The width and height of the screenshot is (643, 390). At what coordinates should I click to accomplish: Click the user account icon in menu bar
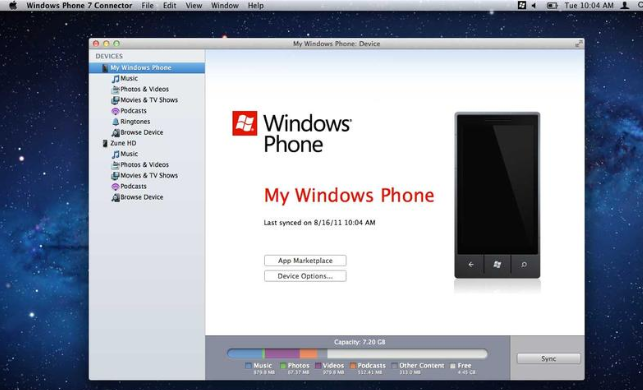click(x=625, y=5)
